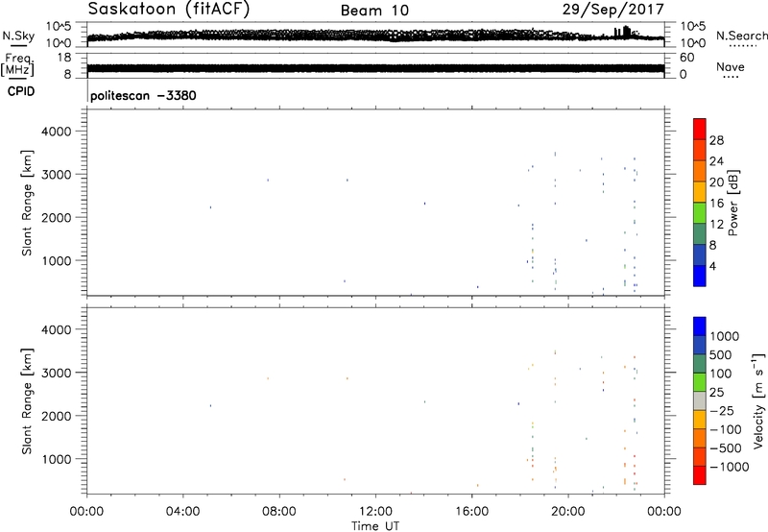Click the "Time UT" axis title

coord(375,526)
